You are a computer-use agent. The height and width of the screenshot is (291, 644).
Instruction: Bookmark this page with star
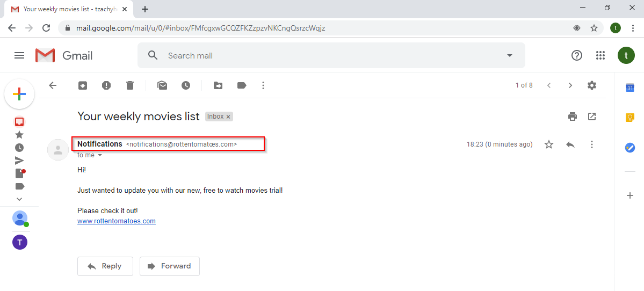(x=594, y=28)
